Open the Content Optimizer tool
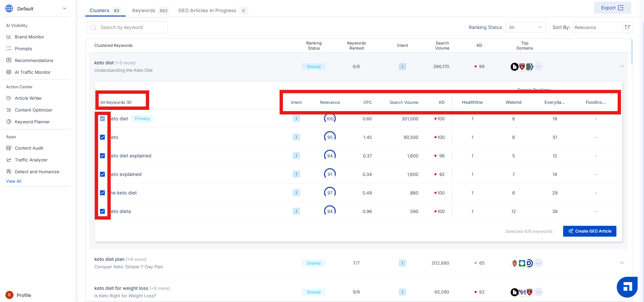644x302 pixels. [33, 110]
